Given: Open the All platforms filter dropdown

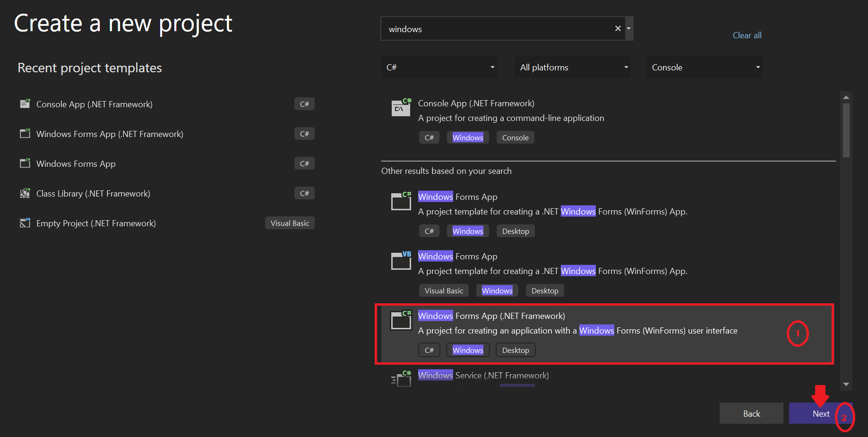Looking at the screenshot, I should pyautogui.click(x=573, y=67).
